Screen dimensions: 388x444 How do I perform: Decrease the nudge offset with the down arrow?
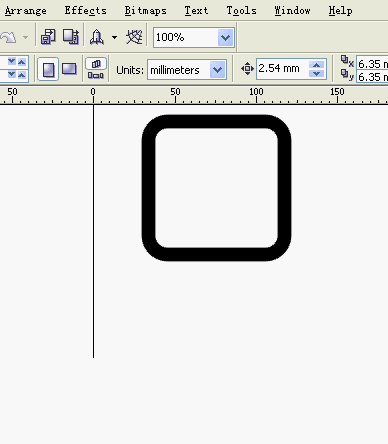317,73
